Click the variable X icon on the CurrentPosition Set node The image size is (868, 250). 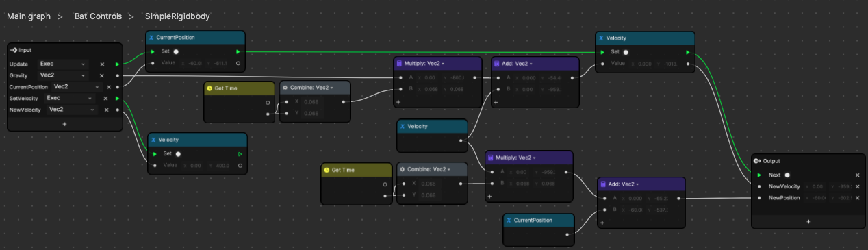pos(151,38)
